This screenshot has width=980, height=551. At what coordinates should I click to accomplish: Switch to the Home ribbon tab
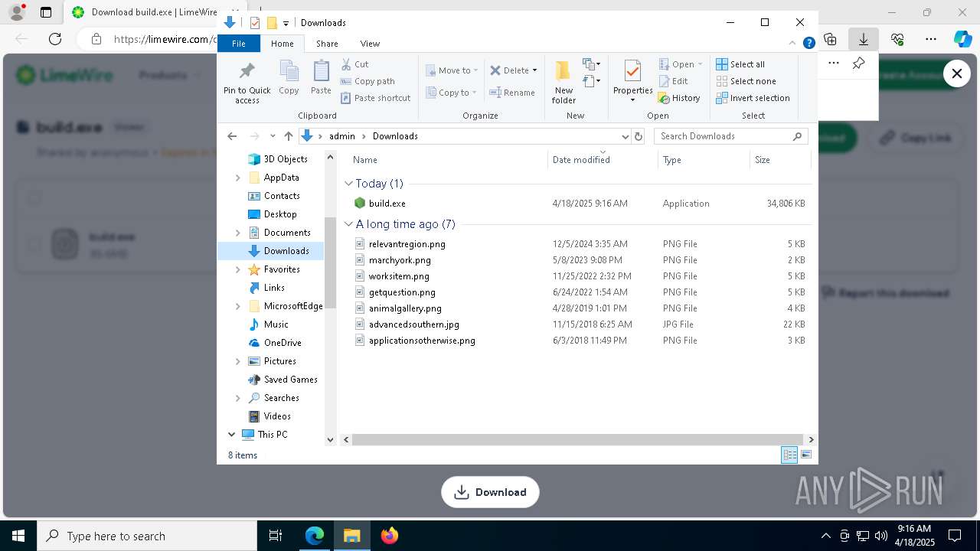coord(283,44)
